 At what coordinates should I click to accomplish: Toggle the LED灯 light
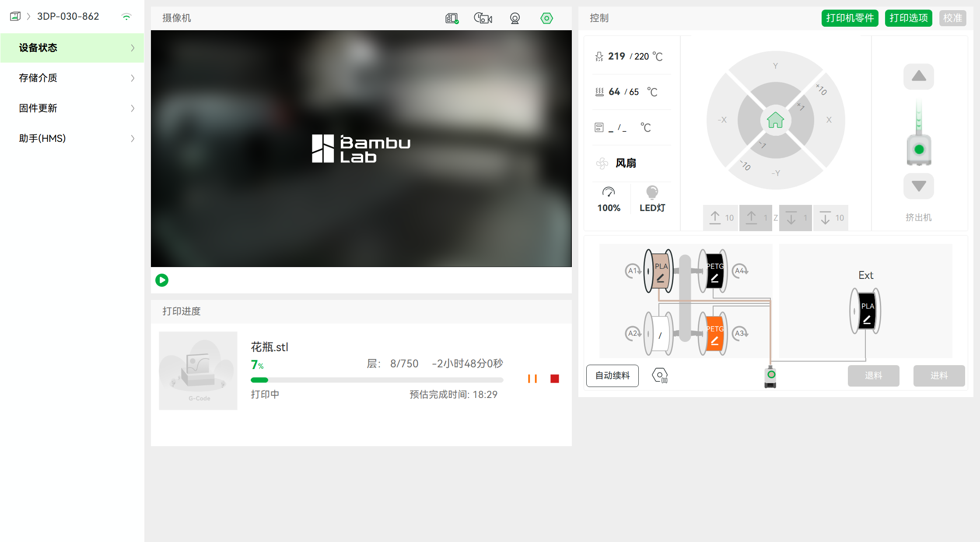point(652,200)
